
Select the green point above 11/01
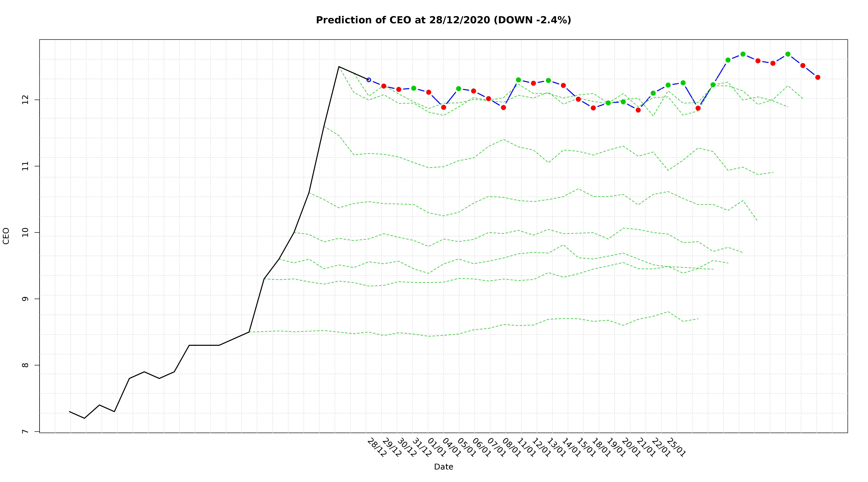point(519,80)
